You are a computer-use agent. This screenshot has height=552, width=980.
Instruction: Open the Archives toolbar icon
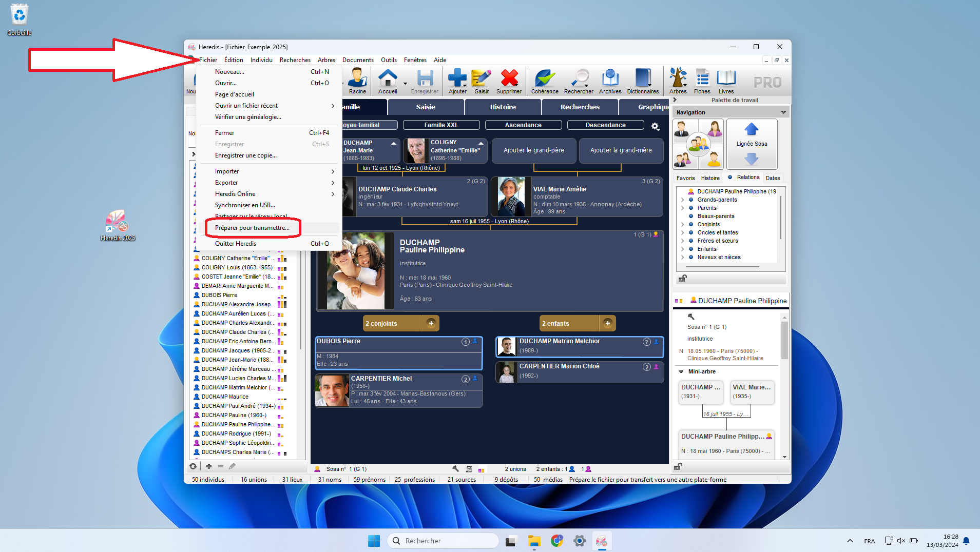610,79
